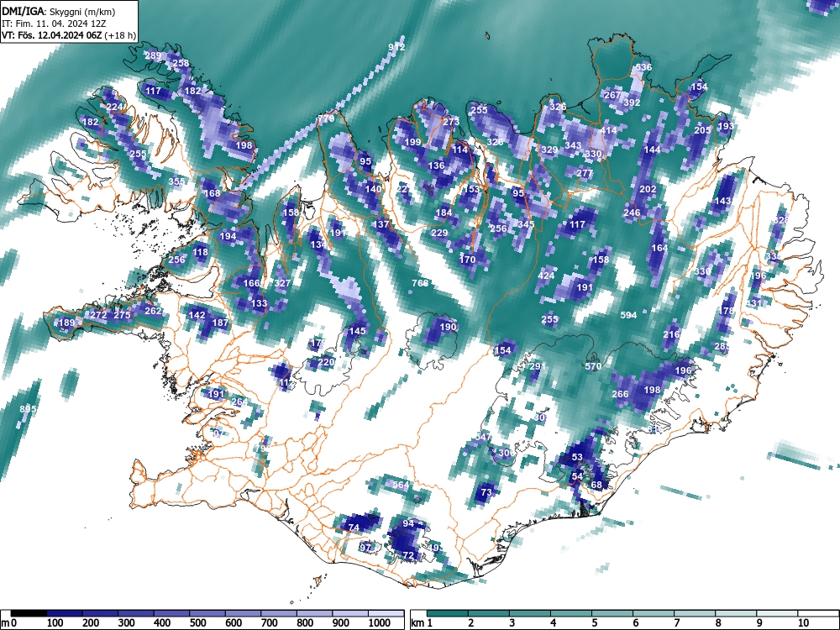
Task: Click the 258 visibility label
Action: tap(181, 63)
